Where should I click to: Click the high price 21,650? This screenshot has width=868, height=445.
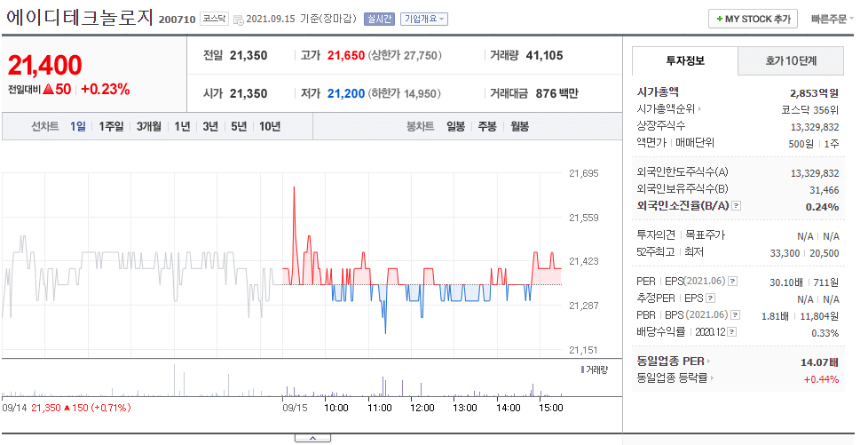tap(346, 55)
